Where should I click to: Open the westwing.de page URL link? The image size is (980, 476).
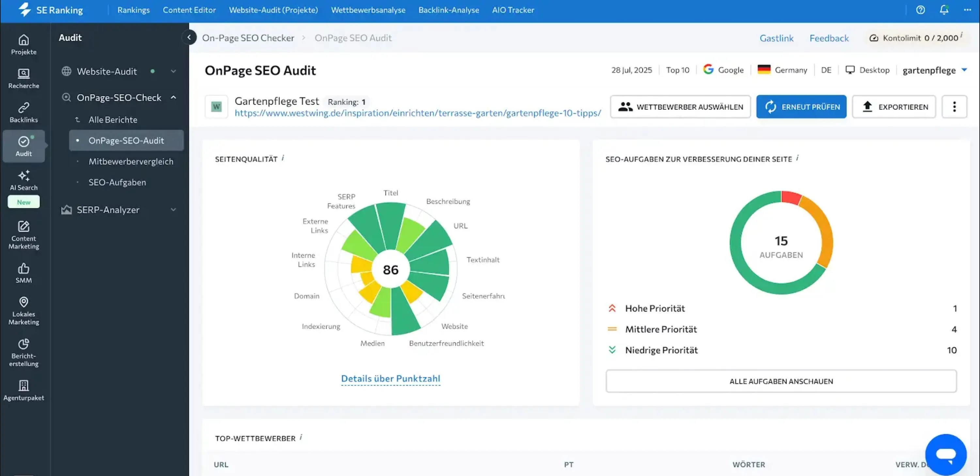(x=418, y=113)
